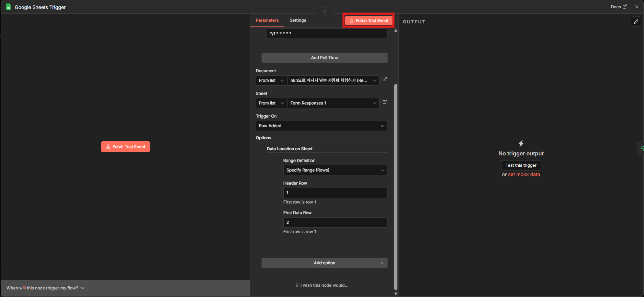Open the Document external link icon
Screen dimensions: 644x297
pyautogui.click(x=385, y=79)
